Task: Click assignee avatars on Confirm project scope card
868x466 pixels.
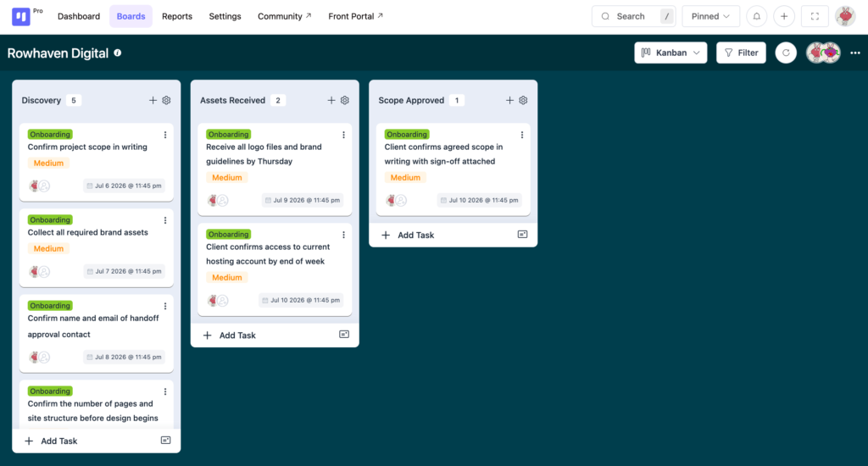Action: click(x=39, y=186)
